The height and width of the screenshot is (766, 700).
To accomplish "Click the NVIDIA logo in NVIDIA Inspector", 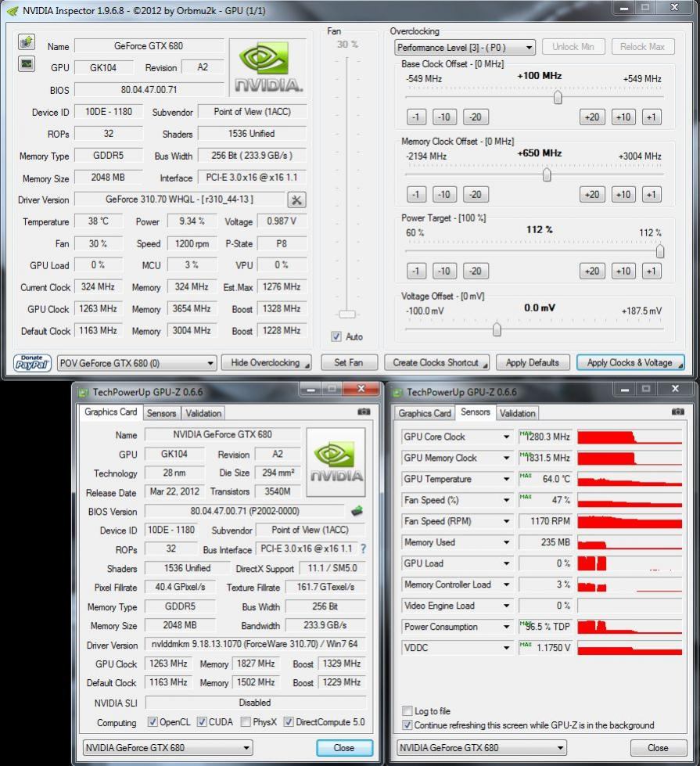I will point(269,67).
